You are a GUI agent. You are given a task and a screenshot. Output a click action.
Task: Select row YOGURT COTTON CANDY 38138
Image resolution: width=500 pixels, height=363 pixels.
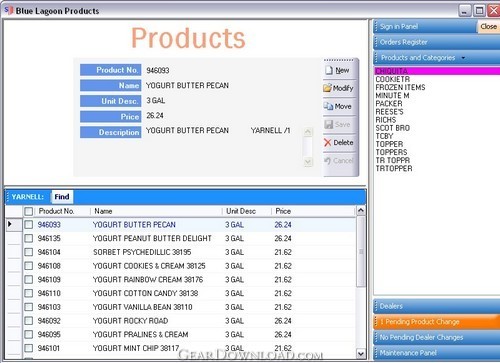(189, 293)
